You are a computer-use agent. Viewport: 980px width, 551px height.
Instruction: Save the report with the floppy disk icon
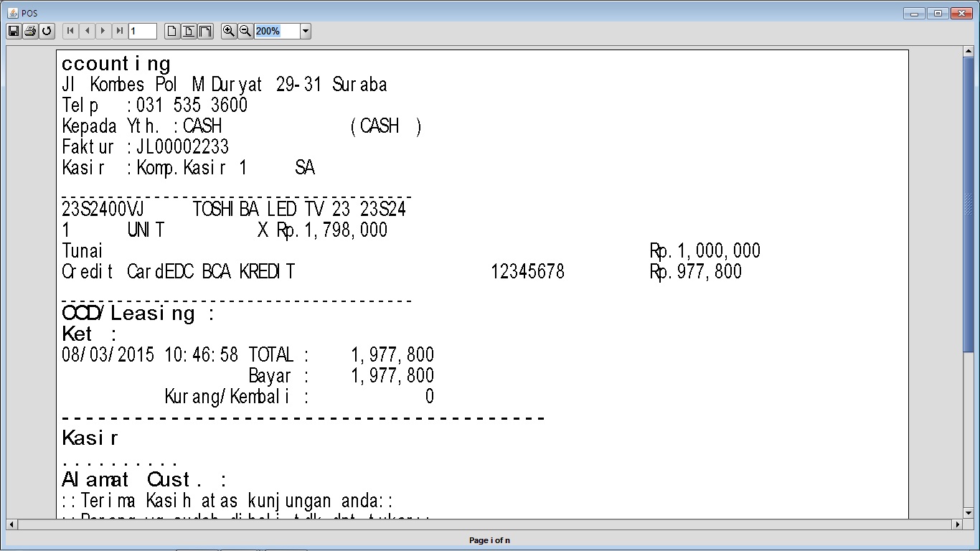coord(13,31)
